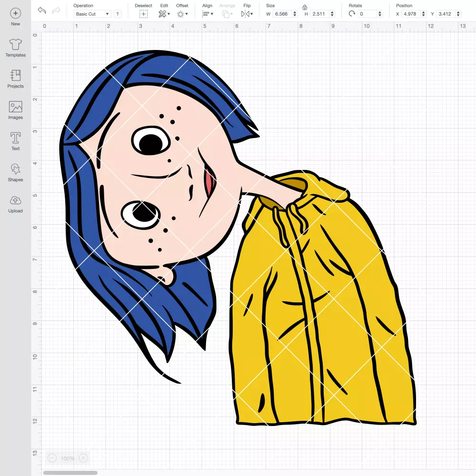476x476 pixels.
Task: Open the Operation help question mark
Action: pos(118,14)
